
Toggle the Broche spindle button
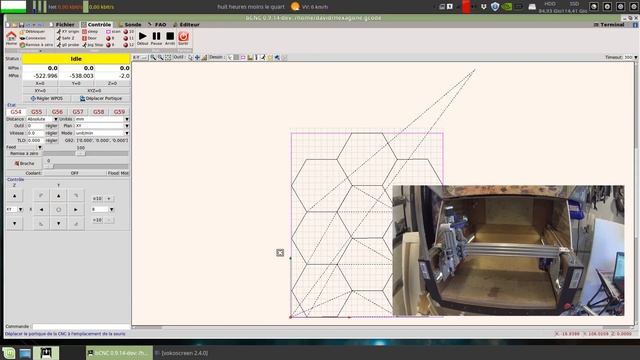click(24, 163)
